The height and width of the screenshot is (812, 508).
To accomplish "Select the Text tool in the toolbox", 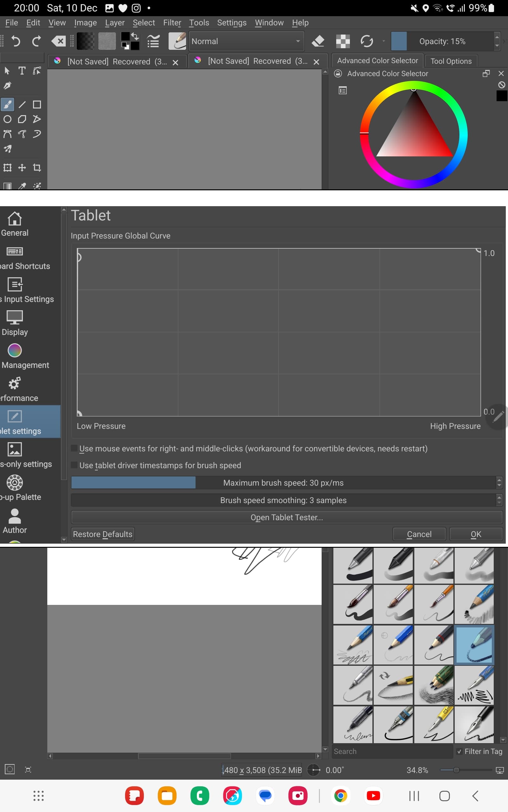I will pos(22,70).
